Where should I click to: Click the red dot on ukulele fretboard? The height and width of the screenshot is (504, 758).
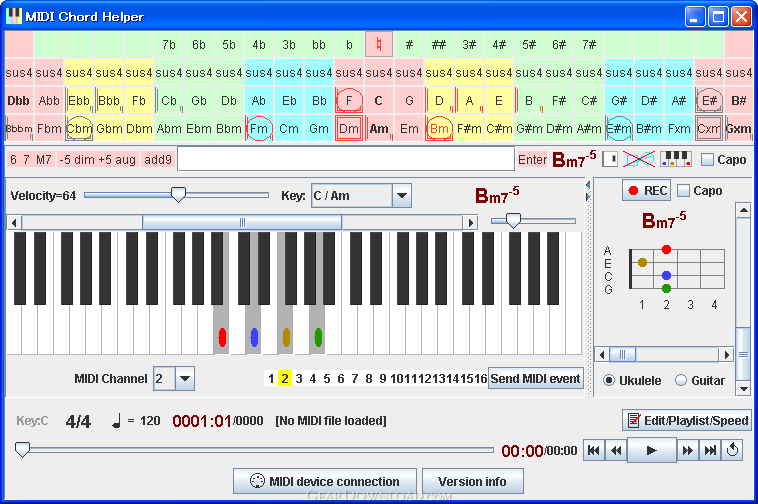tap(666, 249)
